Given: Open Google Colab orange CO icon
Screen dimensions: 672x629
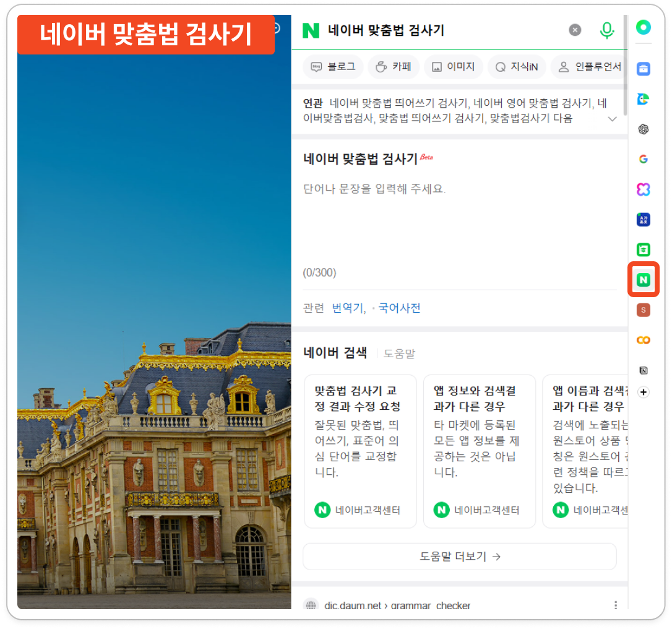Looking at the screenshot, I should click(x=643, y=340).
